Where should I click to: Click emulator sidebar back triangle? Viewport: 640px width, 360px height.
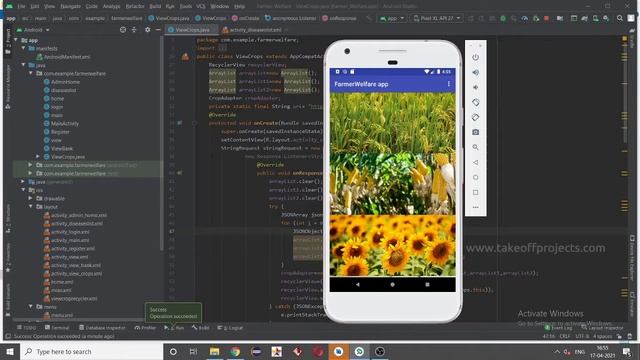click(x=476, y=162)
